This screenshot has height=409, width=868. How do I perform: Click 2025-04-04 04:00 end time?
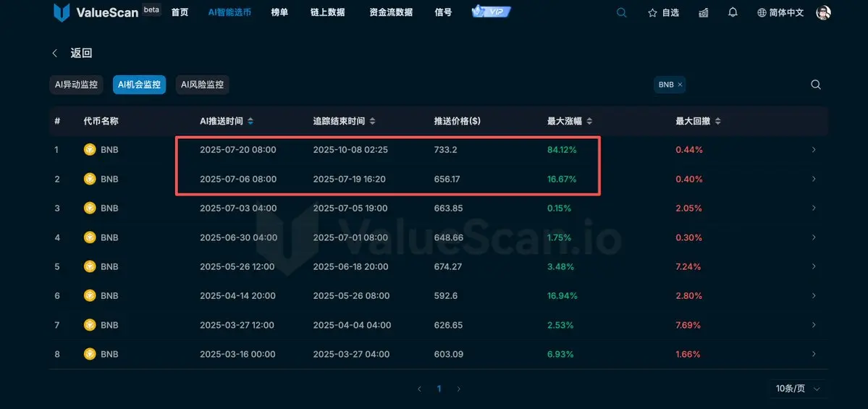[x=352, y=325]
